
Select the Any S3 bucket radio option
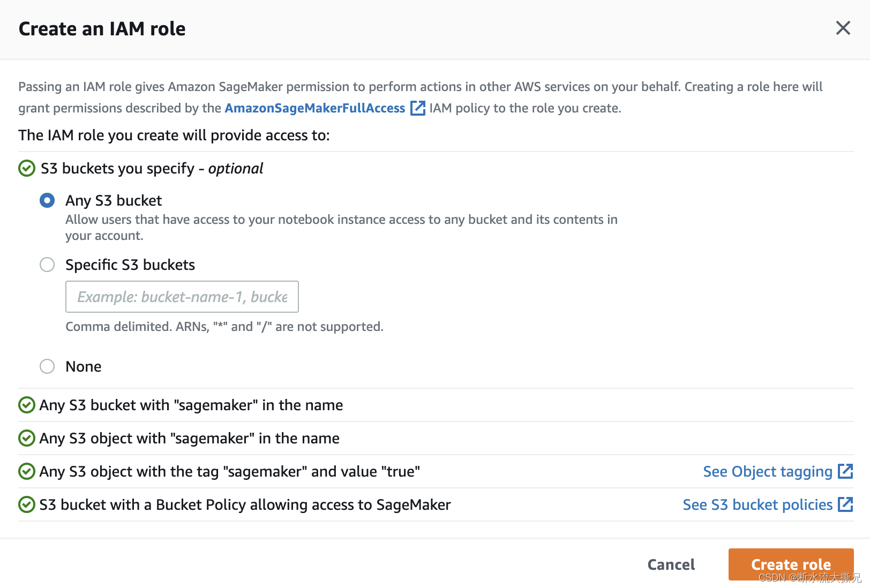pos(47,200)
